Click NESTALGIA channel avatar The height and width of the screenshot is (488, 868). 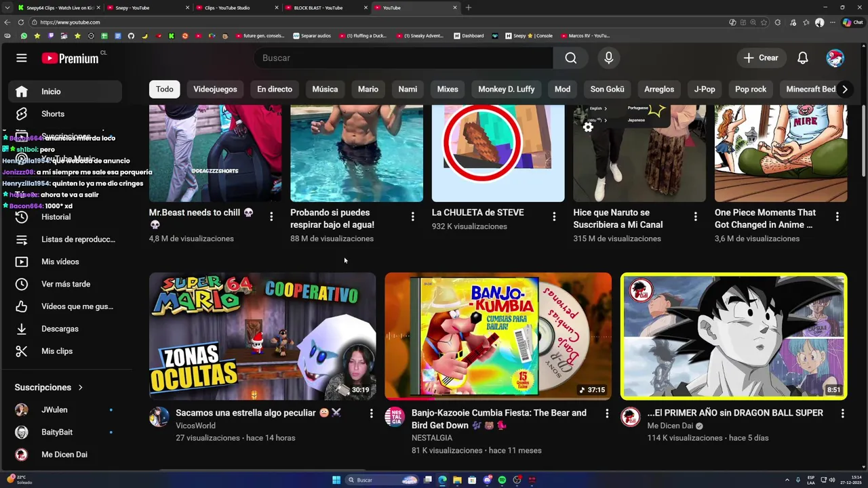pyautogui.click(x=395, y=417)
